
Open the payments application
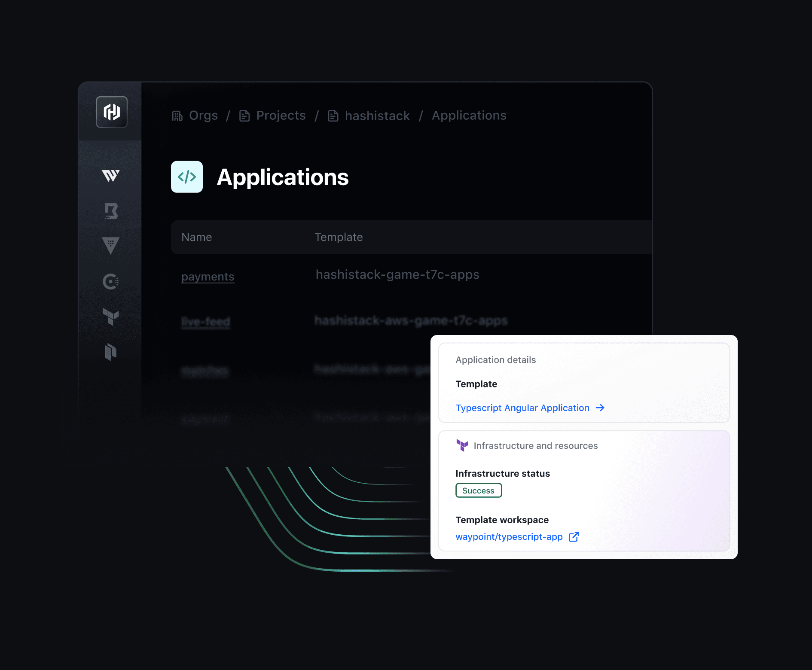coord(208,277)
